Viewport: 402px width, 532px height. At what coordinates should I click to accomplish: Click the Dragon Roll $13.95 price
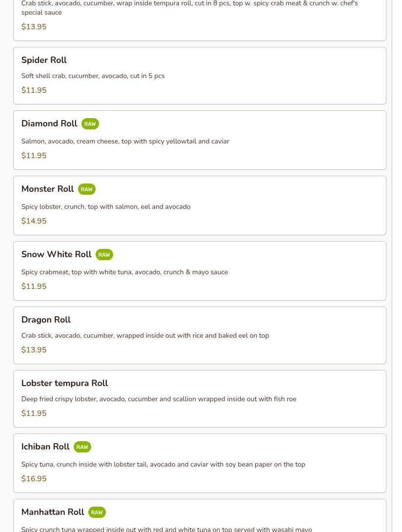click(34, 350)
